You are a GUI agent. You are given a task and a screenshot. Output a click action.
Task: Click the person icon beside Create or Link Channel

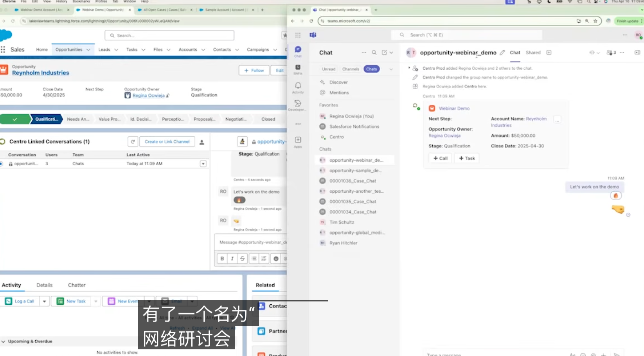(x=202, y=142)
